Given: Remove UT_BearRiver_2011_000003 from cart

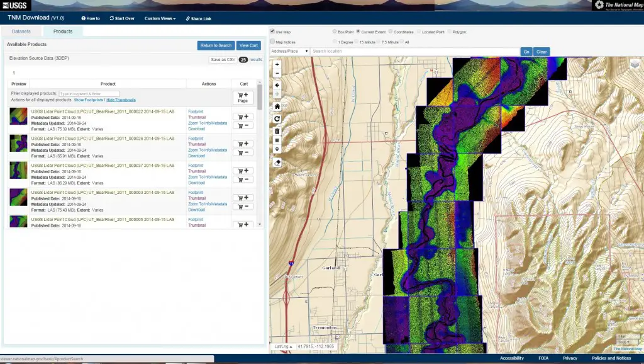Looking at the screenshot, I should pos(243,207).
